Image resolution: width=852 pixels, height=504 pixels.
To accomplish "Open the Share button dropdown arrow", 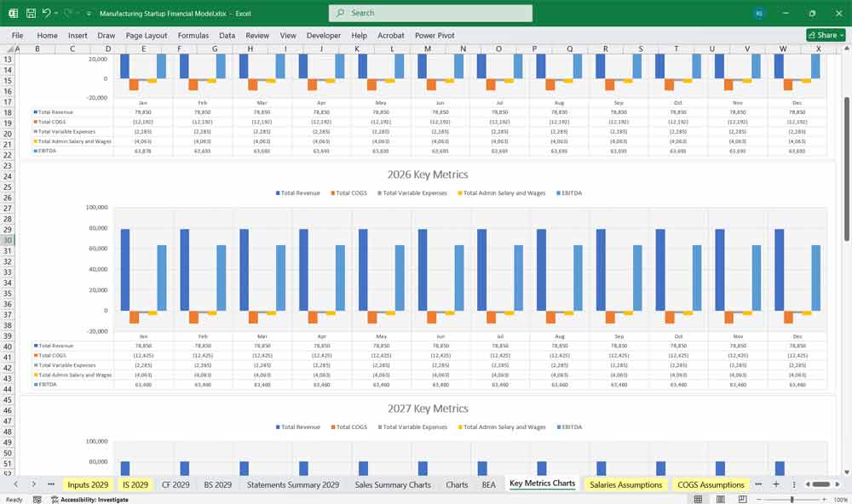I will [841, 35].
